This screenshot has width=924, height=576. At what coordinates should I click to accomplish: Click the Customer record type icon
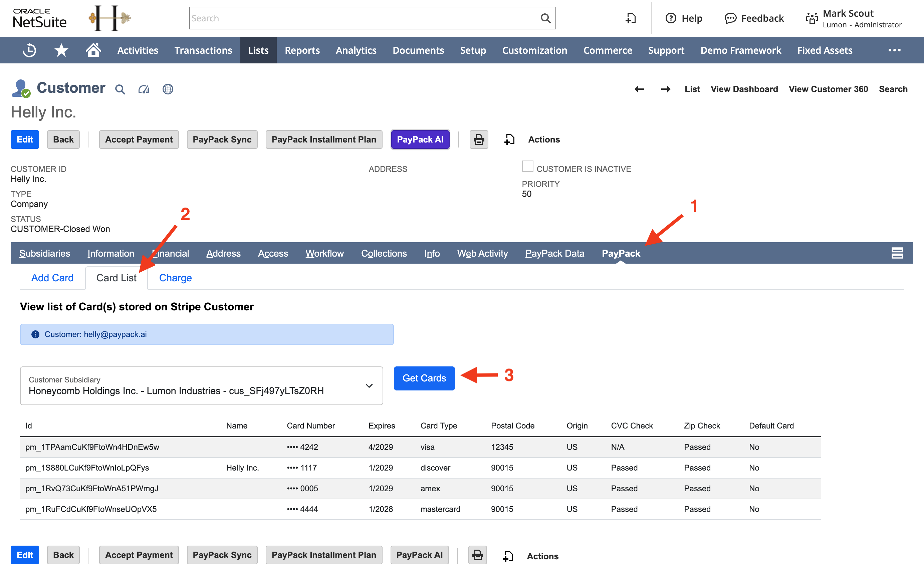[x=21, y=89]
